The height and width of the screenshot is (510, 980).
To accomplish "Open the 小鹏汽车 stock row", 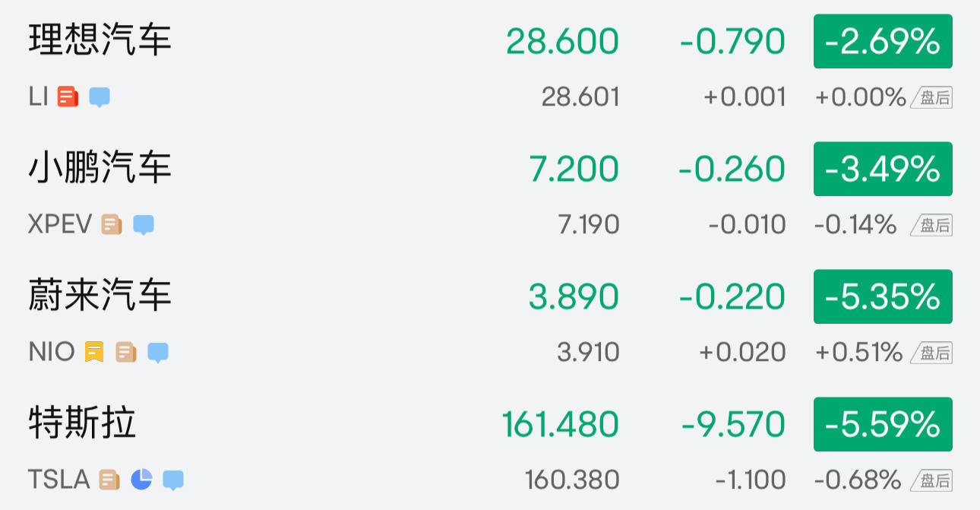I will pyautogui.click(x=100, y=168).
